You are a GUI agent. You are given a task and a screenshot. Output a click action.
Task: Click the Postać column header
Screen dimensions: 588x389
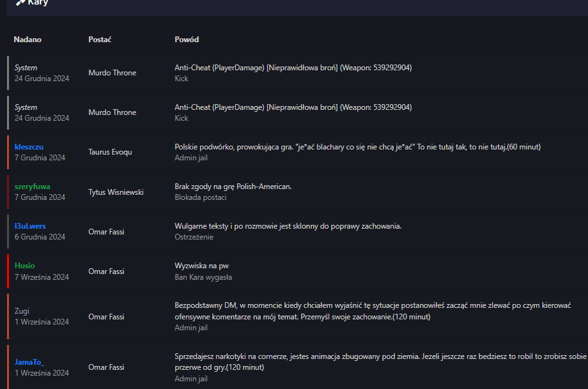(100, 40)
